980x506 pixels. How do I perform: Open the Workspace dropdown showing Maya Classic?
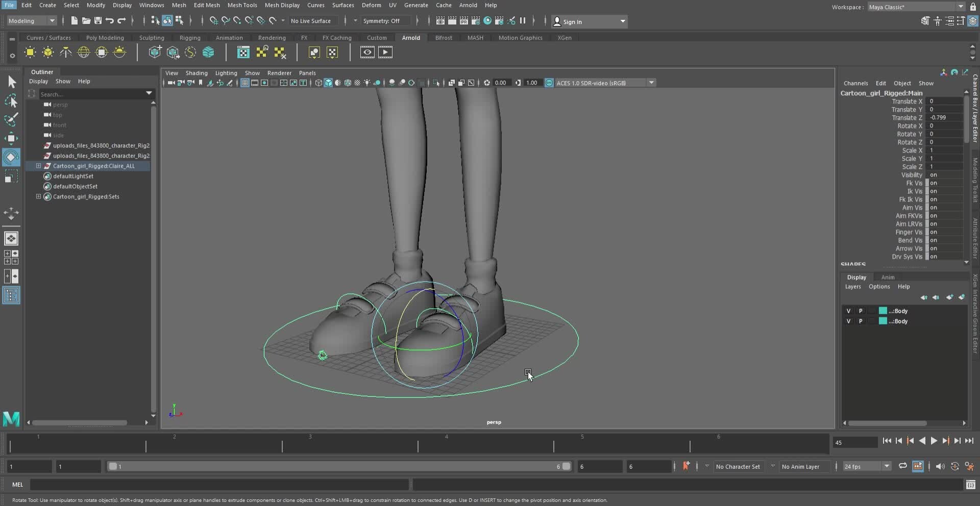click(914, 7)
